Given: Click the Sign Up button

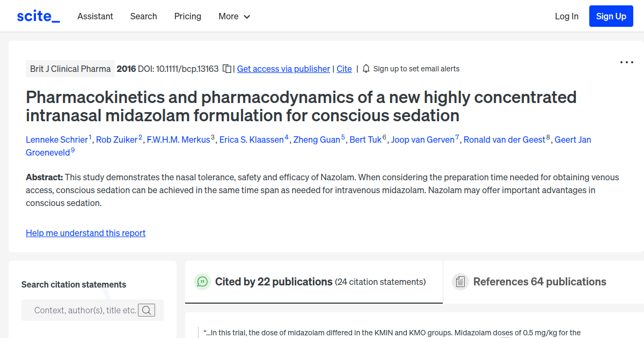Looking at the screenshot, I should [611, 16].
